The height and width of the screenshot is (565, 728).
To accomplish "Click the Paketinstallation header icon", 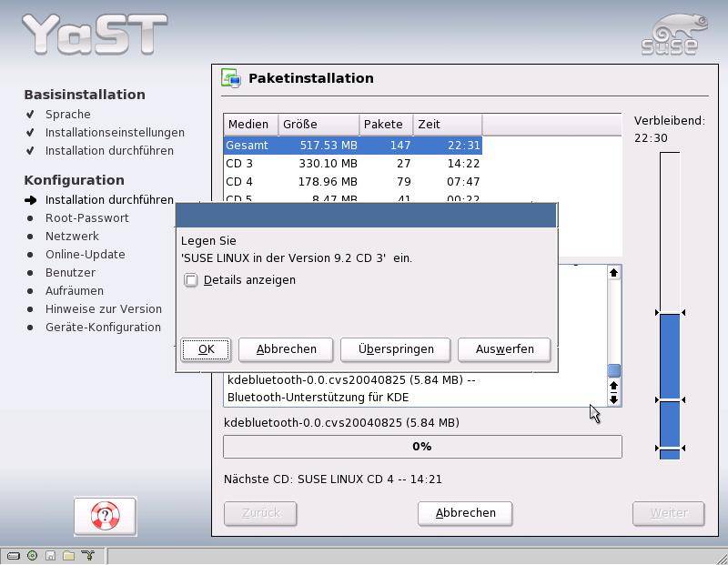I will [231, 78].
